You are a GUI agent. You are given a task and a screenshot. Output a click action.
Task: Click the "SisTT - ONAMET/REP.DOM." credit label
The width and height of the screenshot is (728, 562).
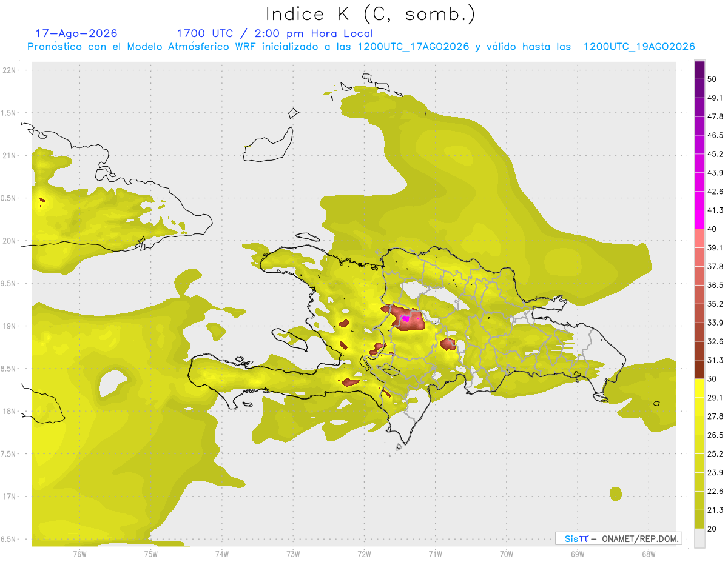(x=618, y=538)
